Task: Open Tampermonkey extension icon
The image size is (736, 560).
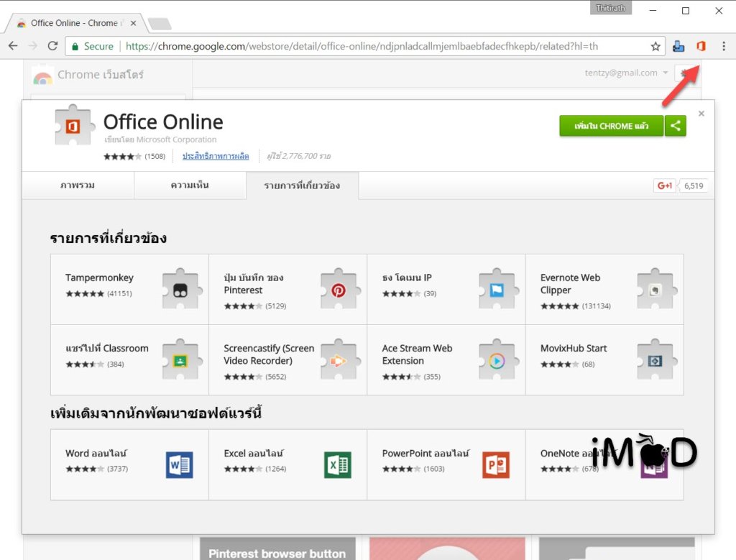Action: click(180, 289)
